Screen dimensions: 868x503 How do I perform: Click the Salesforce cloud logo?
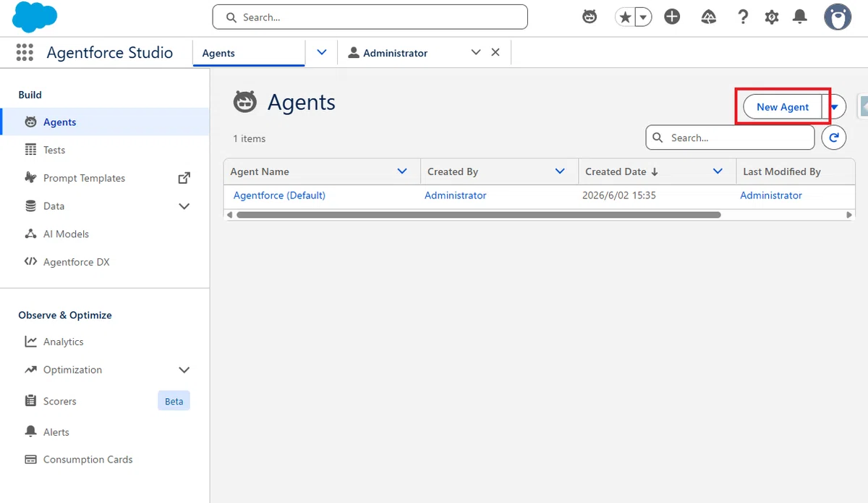(35, 17)
